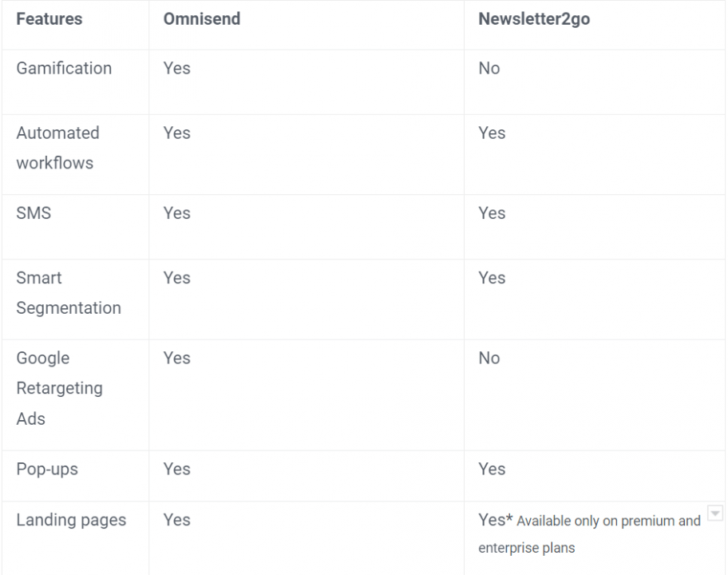Image resolution: width=728 pixels, height=575 pixels.
Task: Click the SMS feature label
Action: click(x=34, y=213)
